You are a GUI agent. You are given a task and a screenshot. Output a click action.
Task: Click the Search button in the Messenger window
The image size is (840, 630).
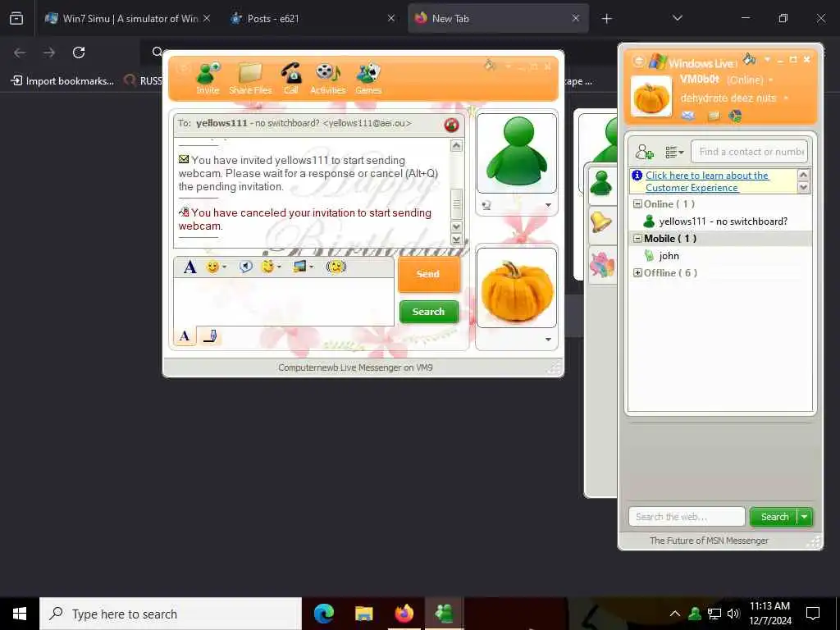tap(774, 517)
